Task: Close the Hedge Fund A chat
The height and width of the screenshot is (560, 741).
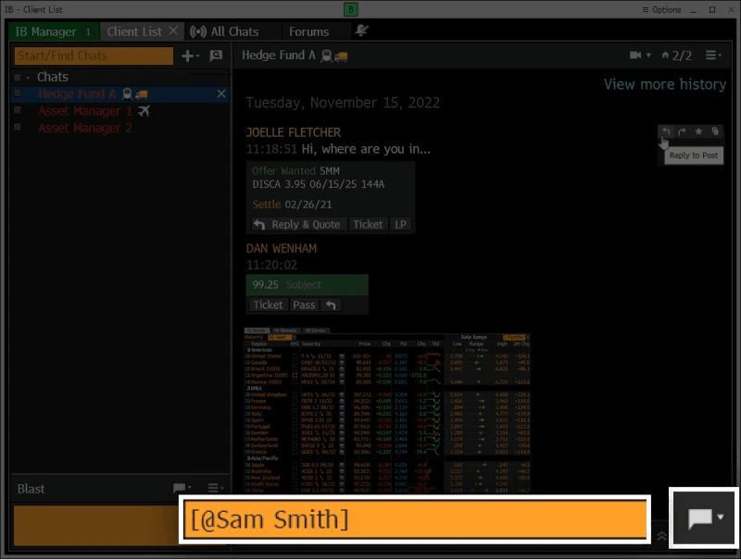Action: 221,94
